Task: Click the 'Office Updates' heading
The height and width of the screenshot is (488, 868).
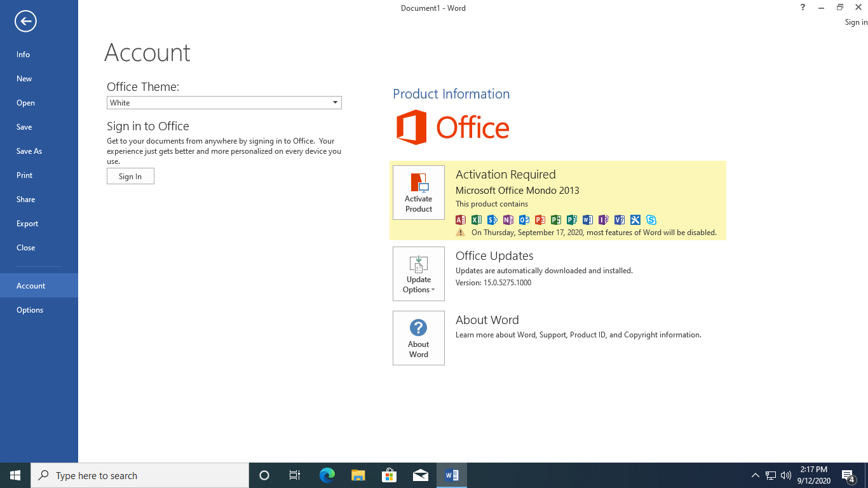Action: pyautogui.click(x=494, y=255)
